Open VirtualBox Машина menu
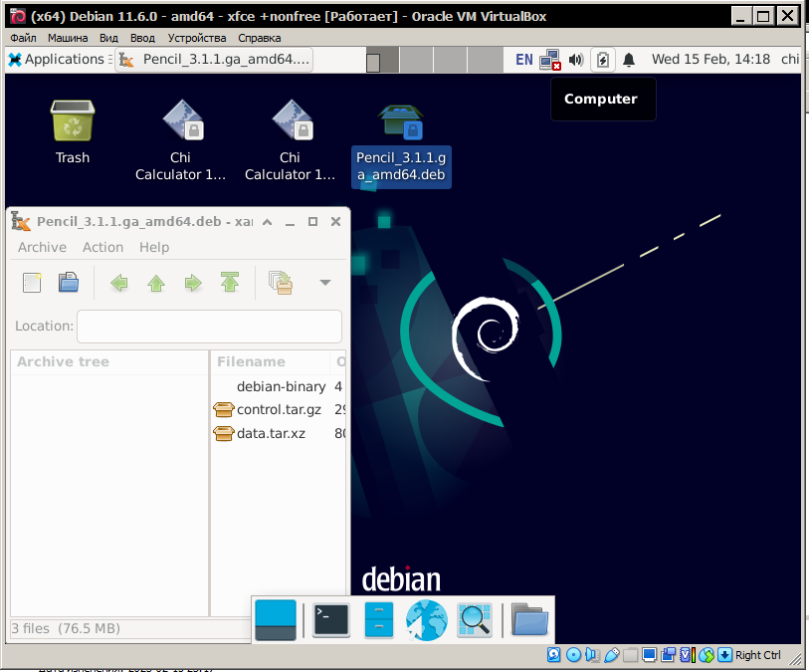This screenshot has width=809, height=672. coord(68,38)
